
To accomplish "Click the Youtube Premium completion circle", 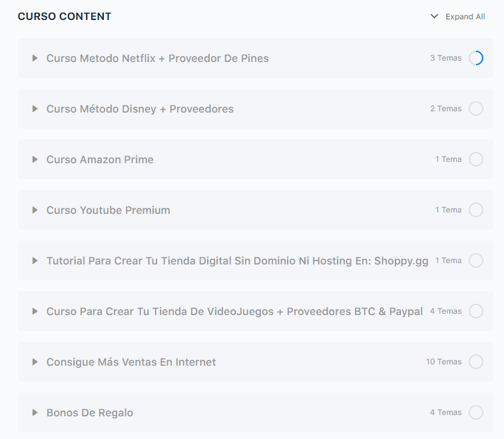I will tap(476, 210).
